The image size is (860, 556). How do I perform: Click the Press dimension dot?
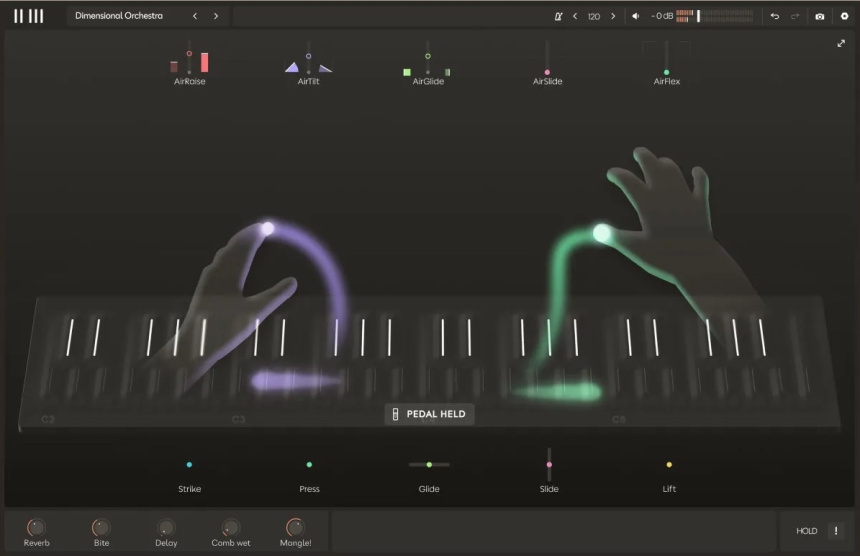pos(309,464)
